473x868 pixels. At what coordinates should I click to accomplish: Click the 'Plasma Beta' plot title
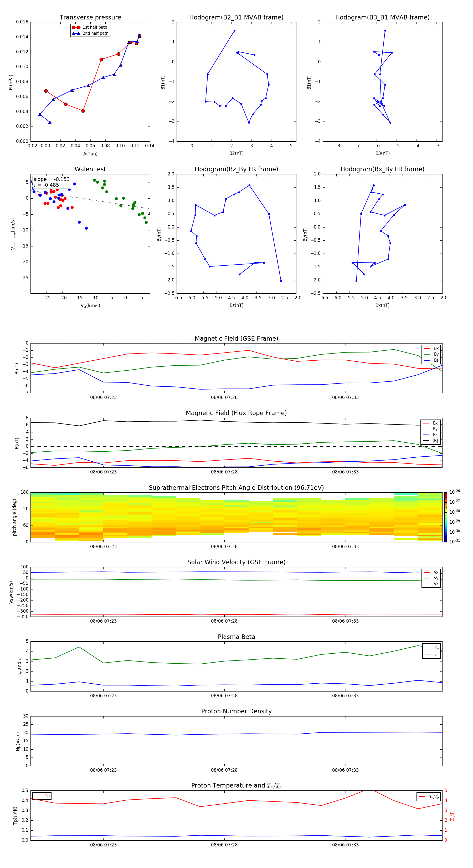(x=236, y=637)
